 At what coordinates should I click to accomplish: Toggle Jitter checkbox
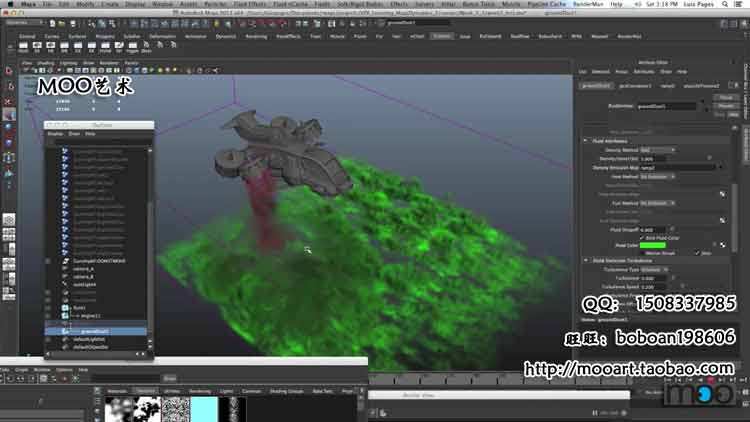pos(697,253)
